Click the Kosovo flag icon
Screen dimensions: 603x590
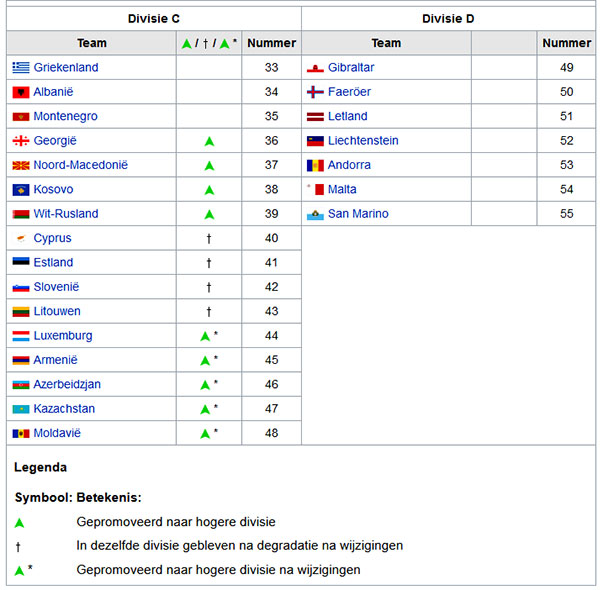coord(21,190)
